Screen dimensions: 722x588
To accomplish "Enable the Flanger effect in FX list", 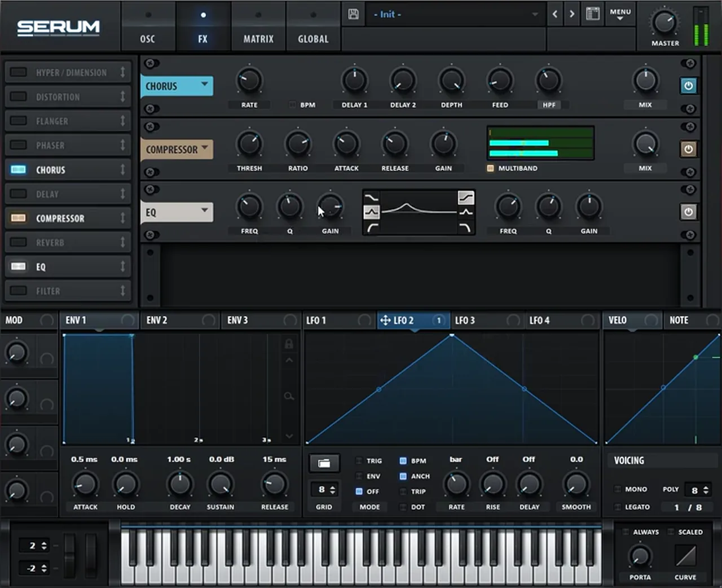I will point(19,121).
